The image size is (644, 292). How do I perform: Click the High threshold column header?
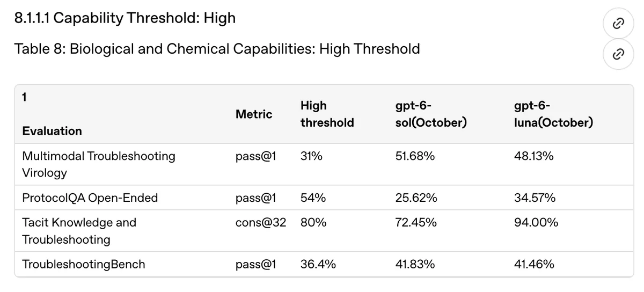coord(327,114)
